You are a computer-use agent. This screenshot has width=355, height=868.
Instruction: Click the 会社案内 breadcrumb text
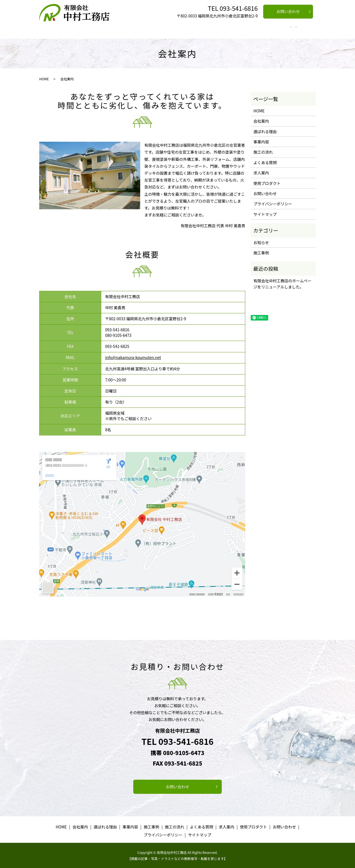(67, 79)
